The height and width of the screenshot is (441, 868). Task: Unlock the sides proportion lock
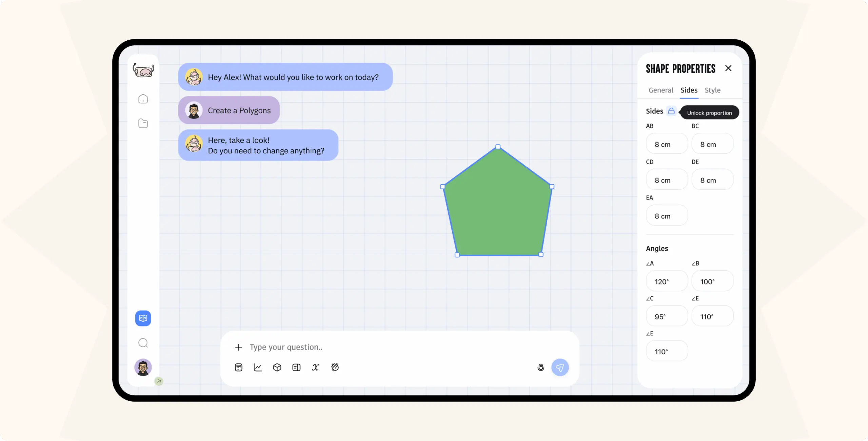coord(672,111)
